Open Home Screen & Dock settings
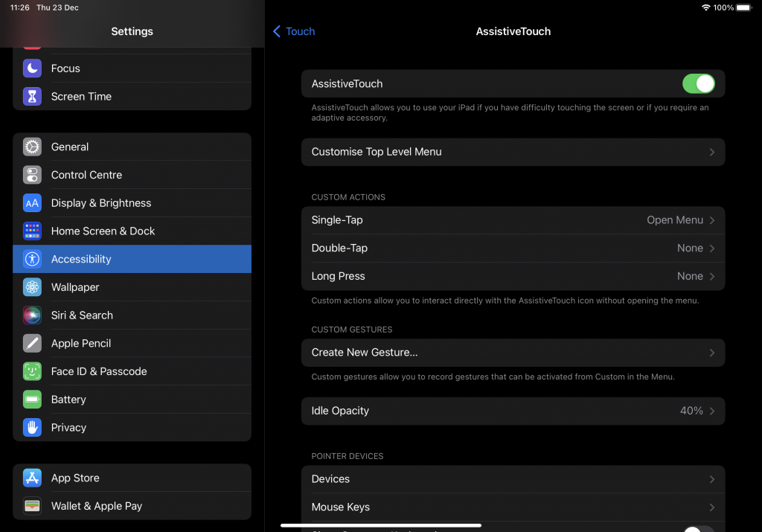 click(x=132, y=231)
